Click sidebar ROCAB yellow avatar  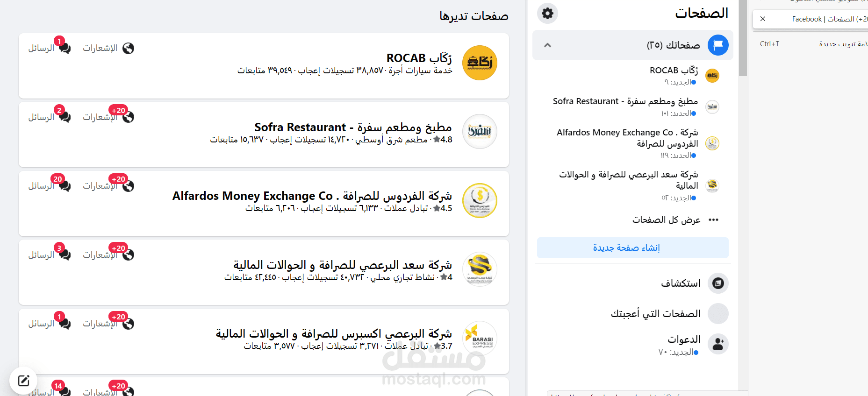click(712, 76)
